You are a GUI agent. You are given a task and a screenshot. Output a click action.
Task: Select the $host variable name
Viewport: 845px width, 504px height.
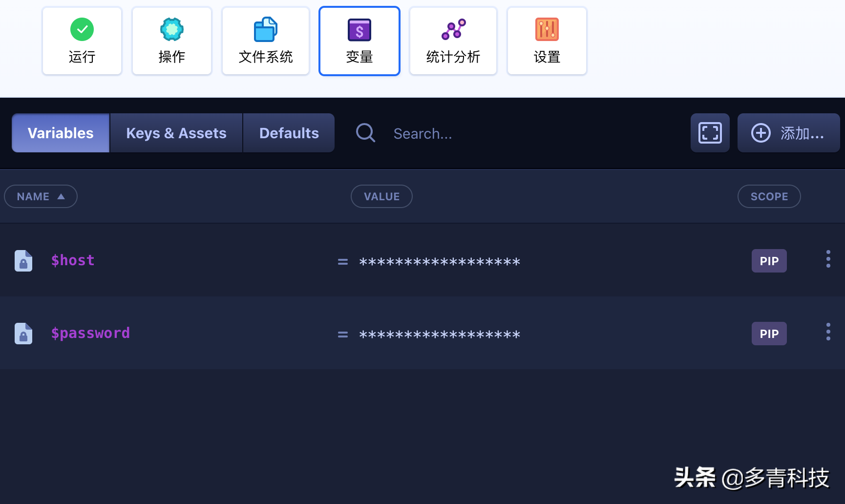click(73, 260)
